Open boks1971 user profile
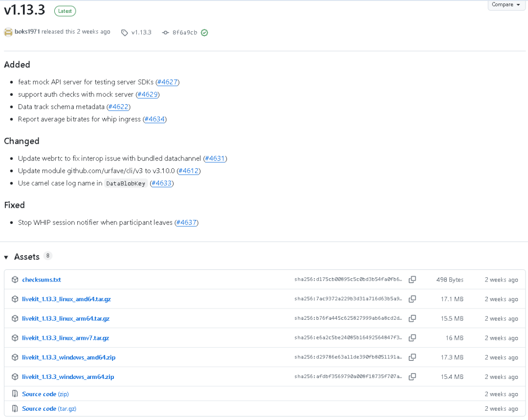 pyautogui.click(x=27, y=32)
